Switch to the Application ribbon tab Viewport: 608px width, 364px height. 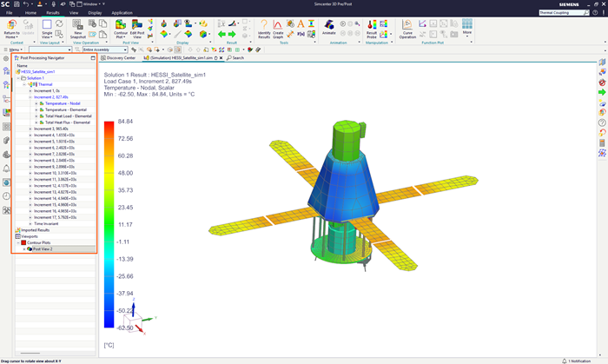[x=122, y=13]
